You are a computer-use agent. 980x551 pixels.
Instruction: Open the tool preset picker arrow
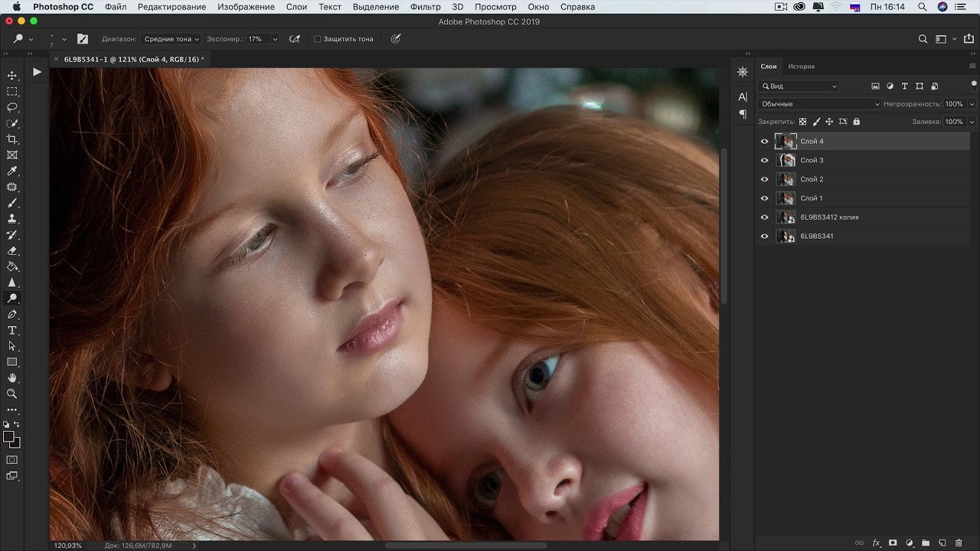(x=31, y=39)
